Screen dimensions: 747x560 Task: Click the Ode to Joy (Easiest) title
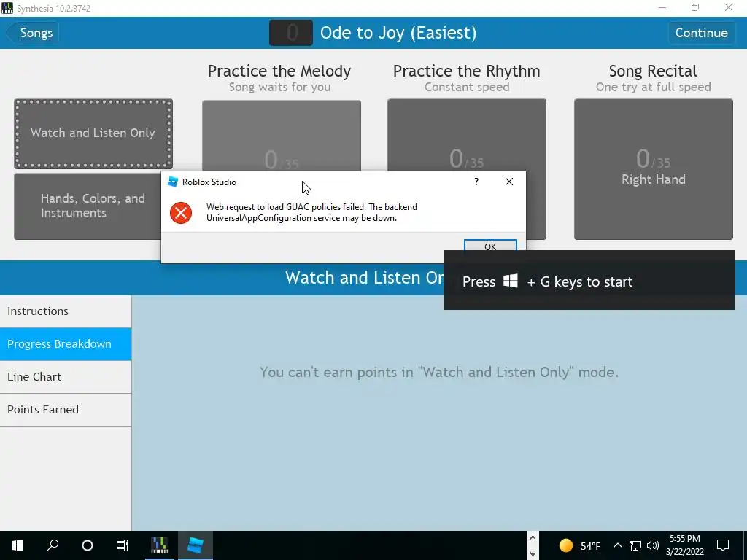(x=398, y=33)
